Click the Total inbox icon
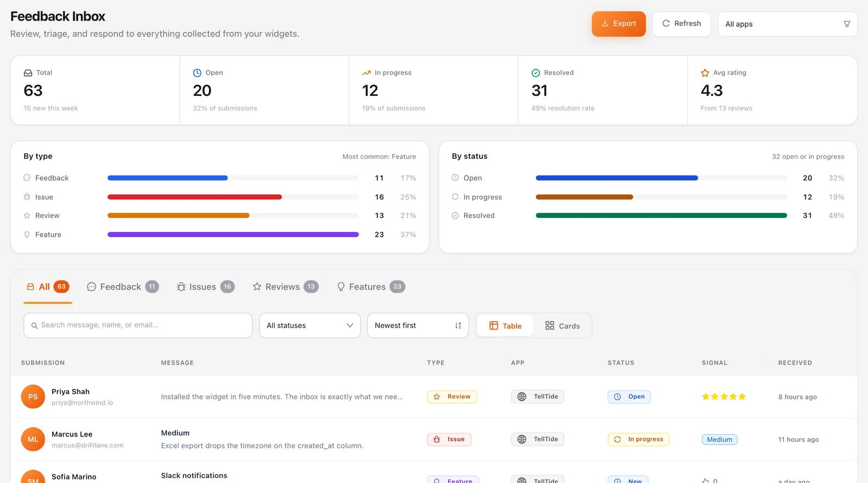Image resolution: width=868 pixels, height=483 pixels. click(28, 73)
